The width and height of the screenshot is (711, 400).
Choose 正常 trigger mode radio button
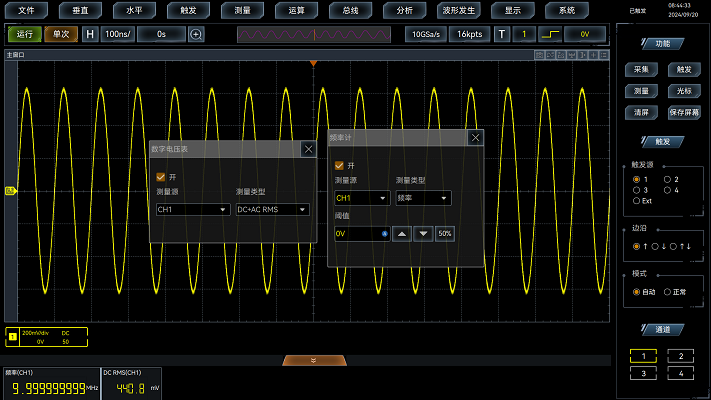click(669, 291)
